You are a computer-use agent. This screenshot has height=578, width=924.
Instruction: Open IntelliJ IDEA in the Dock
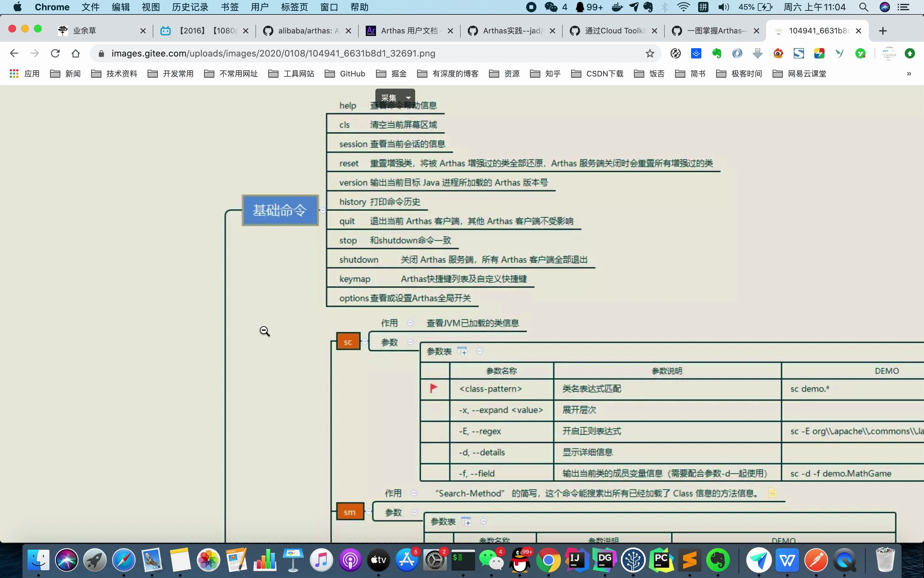(577, 560)
